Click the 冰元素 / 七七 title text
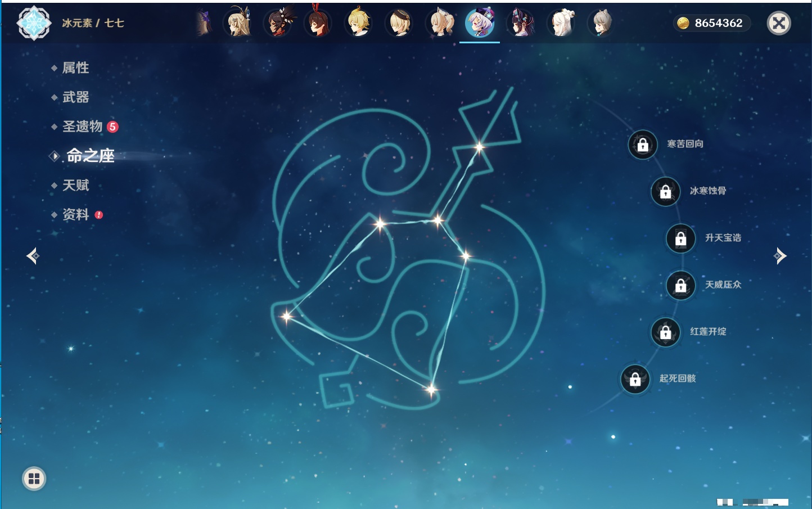This screenshot has height=509, width=812. (x=93, y=23)
